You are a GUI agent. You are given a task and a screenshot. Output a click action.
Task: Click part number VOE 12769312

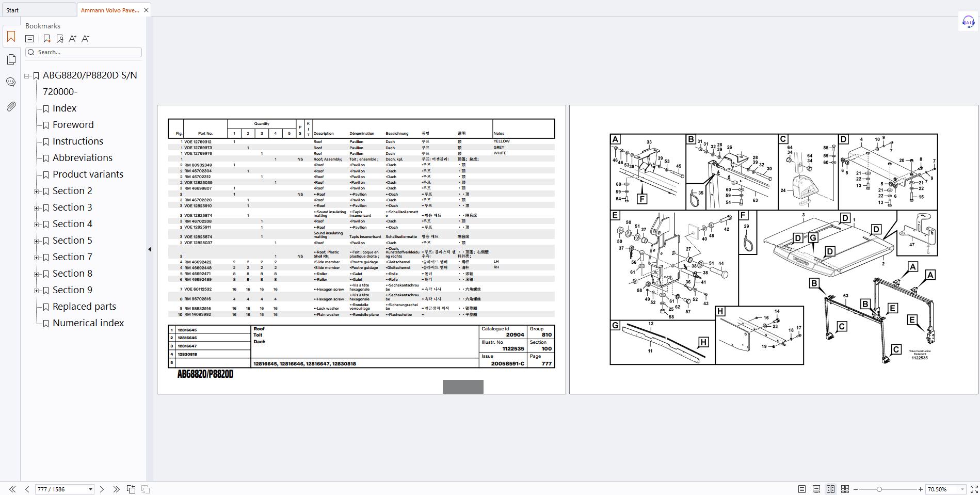(198, 141)
